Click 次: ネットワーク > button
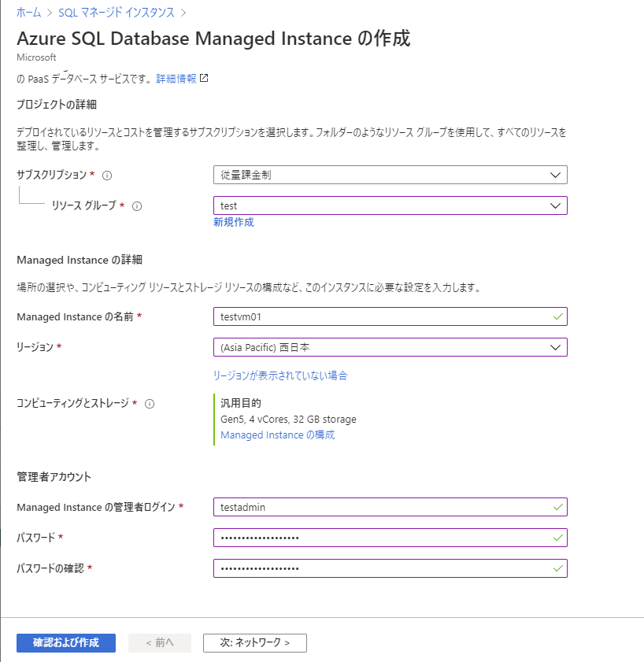 tap(254, 643)
